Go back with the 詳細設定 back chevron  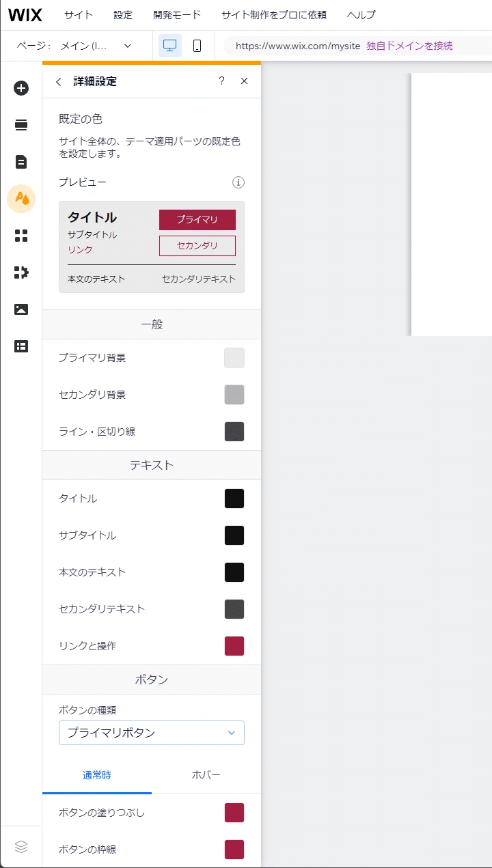59,81
